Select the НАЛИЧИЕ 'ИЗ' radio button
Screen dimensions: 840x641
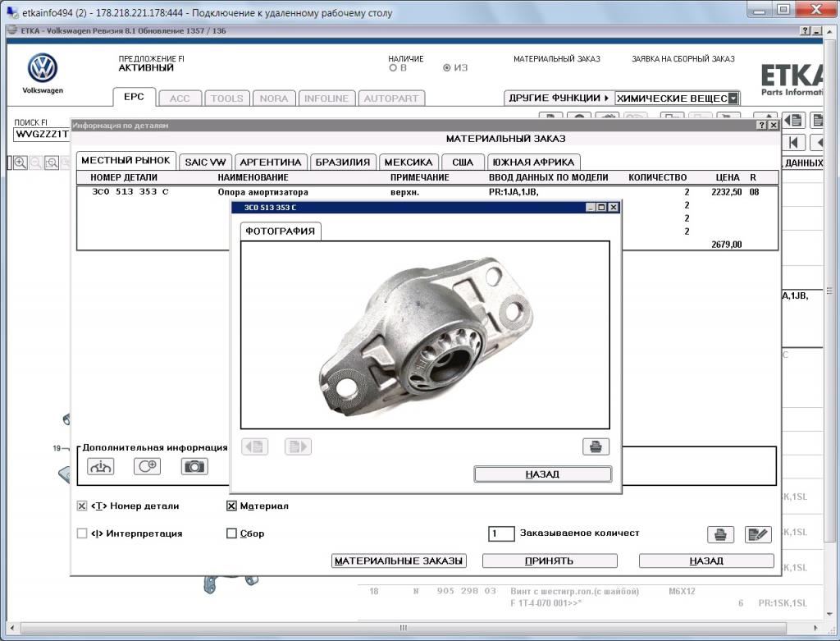coord(447,68)
